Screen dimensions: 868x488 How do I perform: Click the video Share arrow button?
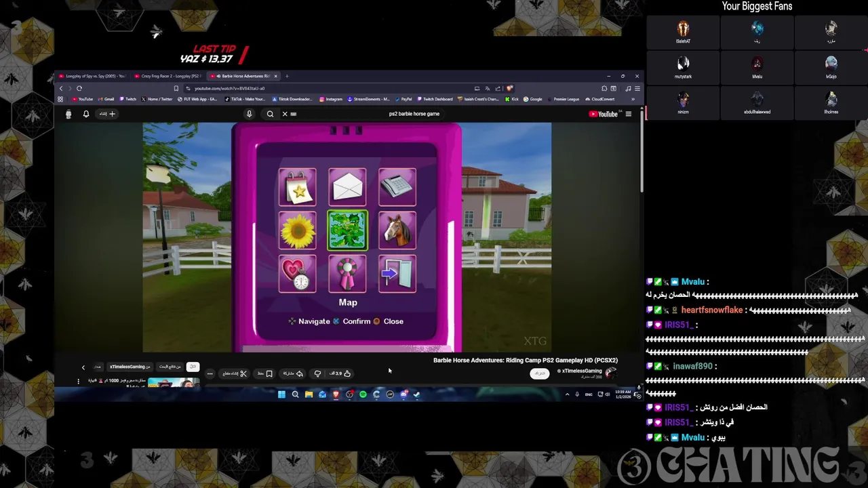293,373
